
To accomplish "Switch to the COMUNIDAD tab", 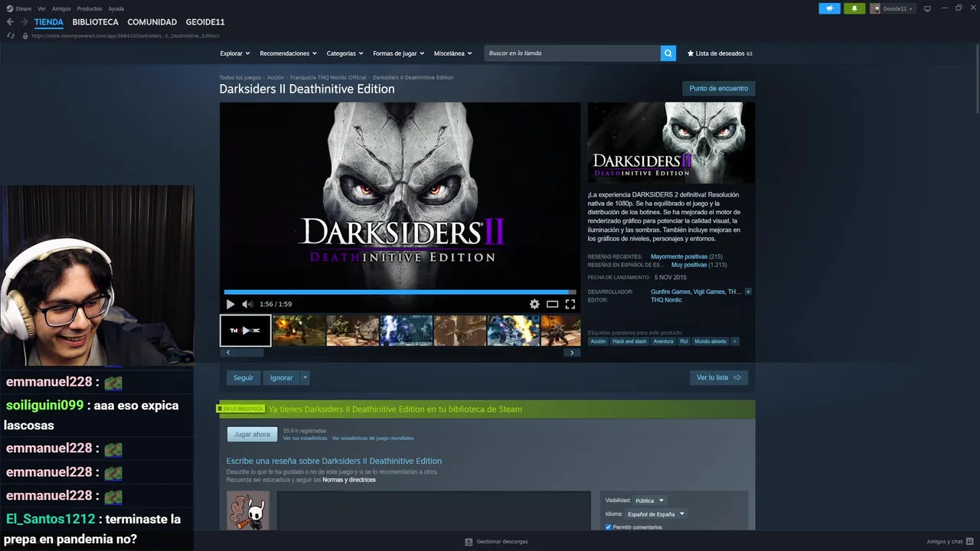I will (152, 22).
